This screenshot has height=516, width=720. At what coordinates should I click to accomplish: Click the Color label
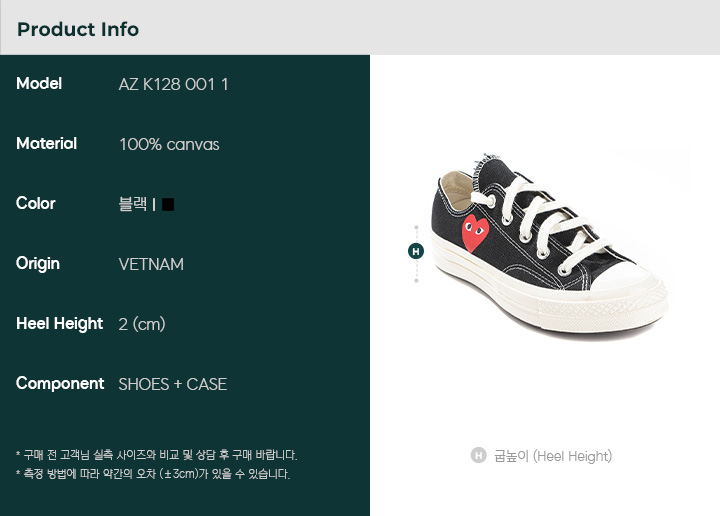(35, 203)
